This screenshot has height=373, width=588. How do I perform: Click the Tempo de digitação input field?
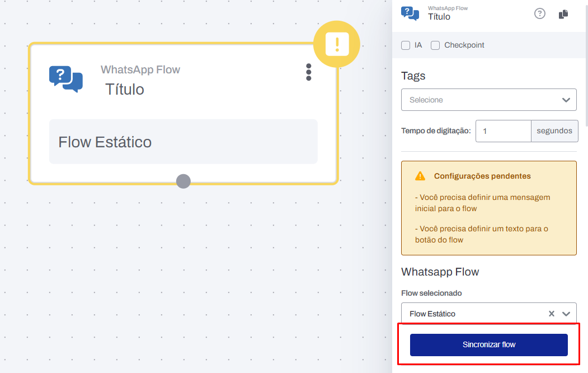[x=504, y=131]
